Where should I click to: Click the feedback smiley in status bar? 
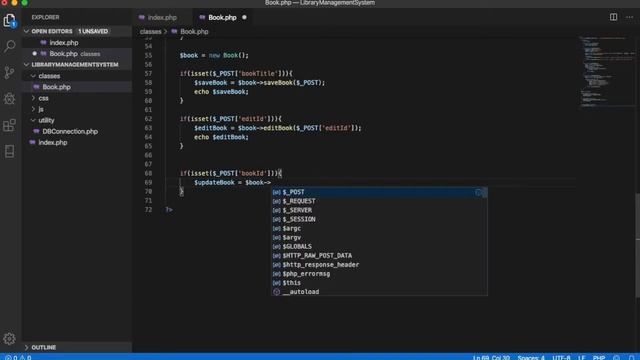click(x=616, y=357)
